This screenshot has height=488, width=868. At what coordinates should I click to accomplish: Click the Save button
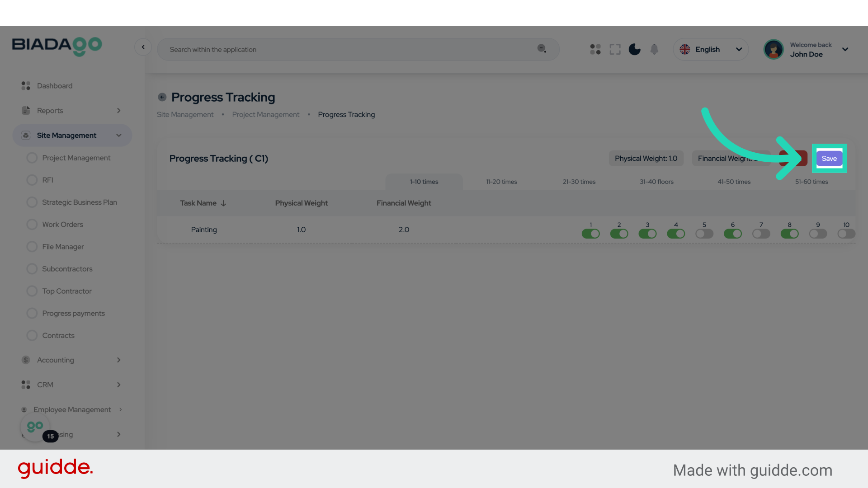point(829,159)
